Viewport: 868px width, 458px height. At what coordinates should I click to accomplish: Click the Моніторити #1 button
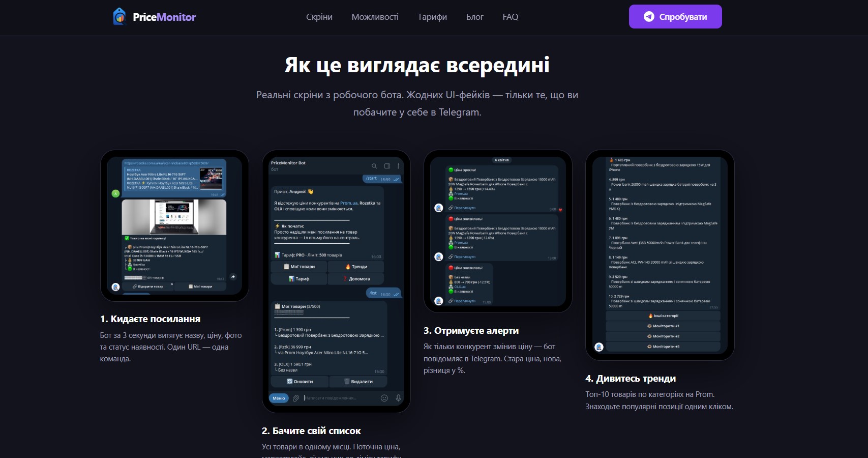[663, 326]
